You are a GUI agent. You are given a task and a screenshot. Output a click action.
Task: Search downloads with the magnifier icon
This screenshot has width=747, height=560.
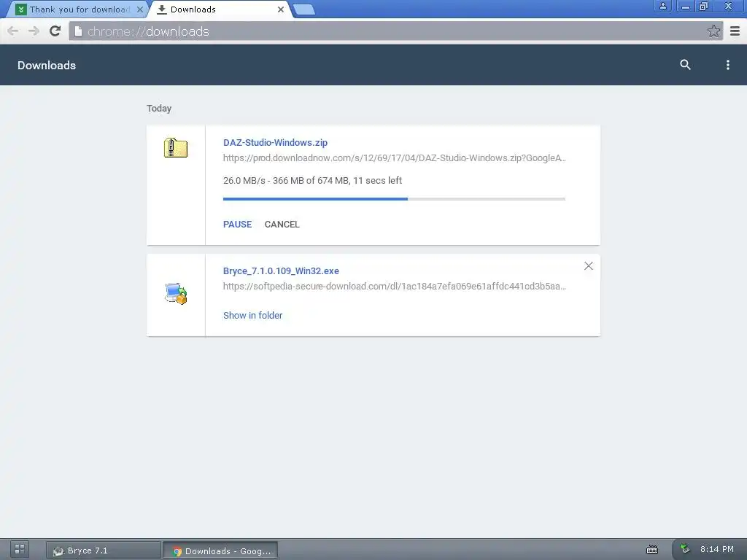tap(685, 65)
